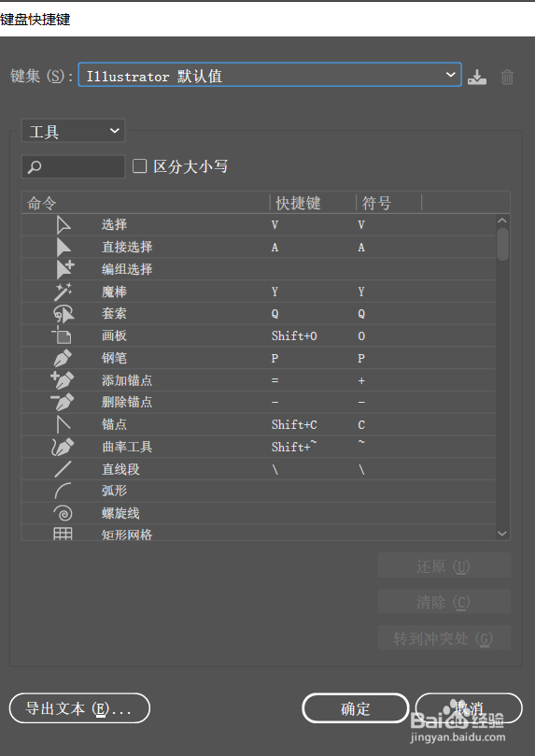This screenshot has height=756, width=535.
Task: Click the list scrollbar up arrow
Action: (x=502, y=221)
